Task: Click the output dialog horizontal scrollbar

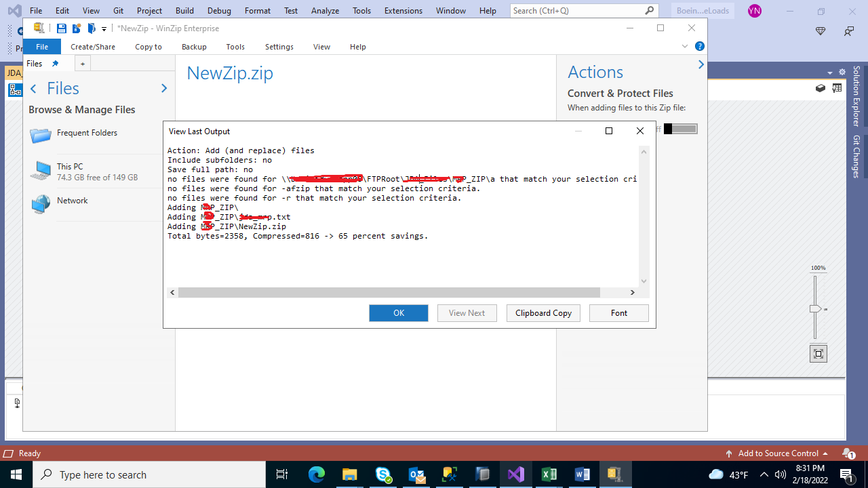Action: coord(389,293)
